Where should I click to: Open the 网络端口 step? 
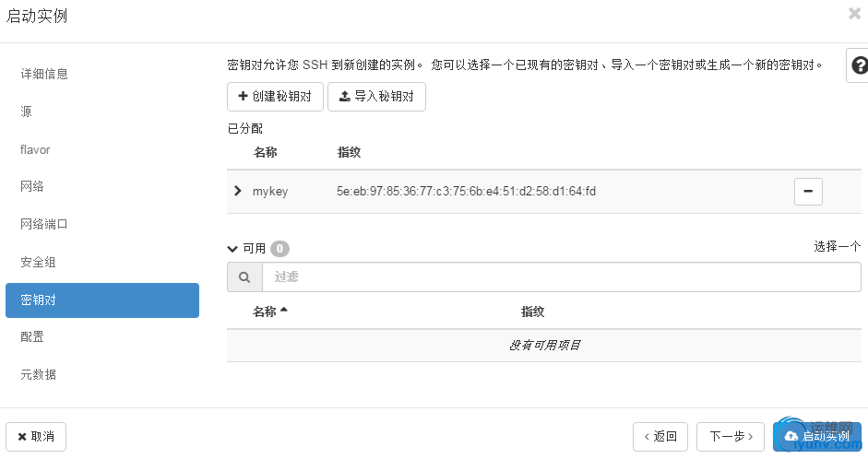pyautogui.click(x=44, y=224)
